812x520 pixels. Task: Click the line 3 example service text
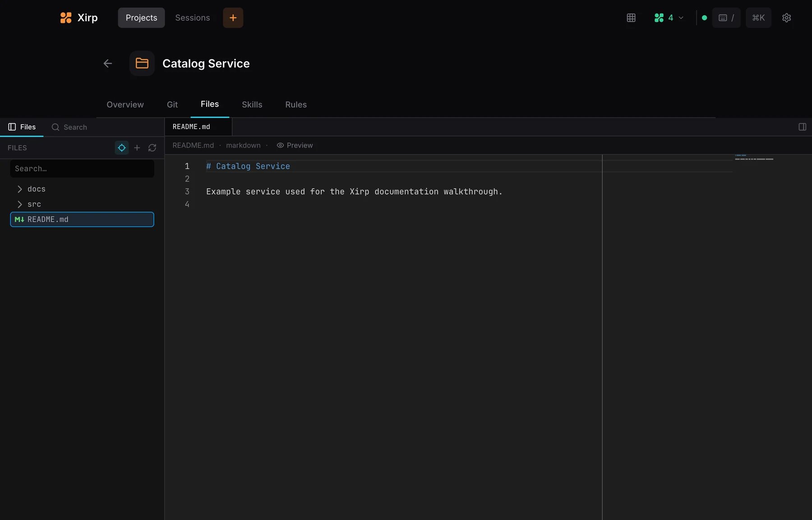[354, 192]
